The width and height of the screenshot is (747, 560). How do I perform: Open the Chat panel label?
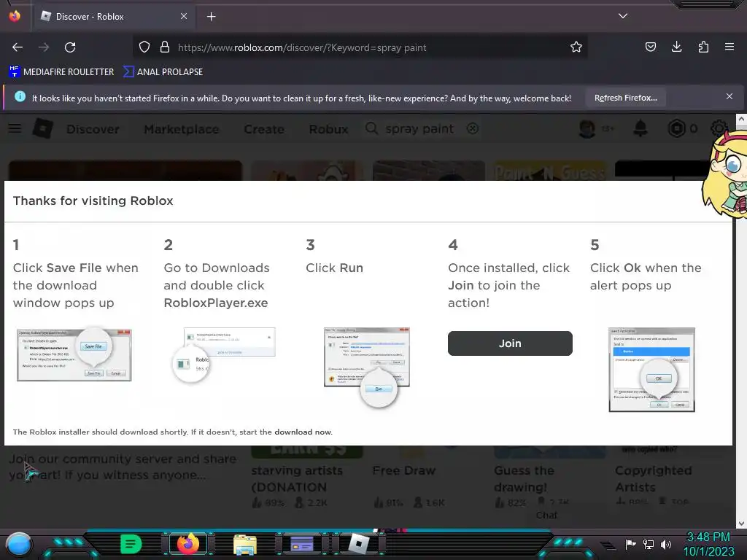(546, 516)
